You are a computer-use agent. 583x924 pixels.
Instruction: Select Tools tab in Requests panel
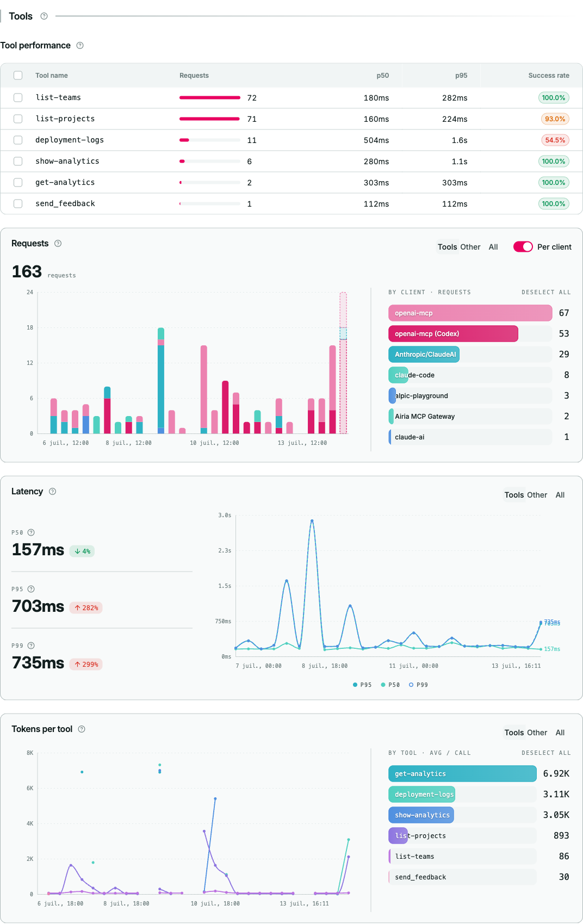point(448,247)
